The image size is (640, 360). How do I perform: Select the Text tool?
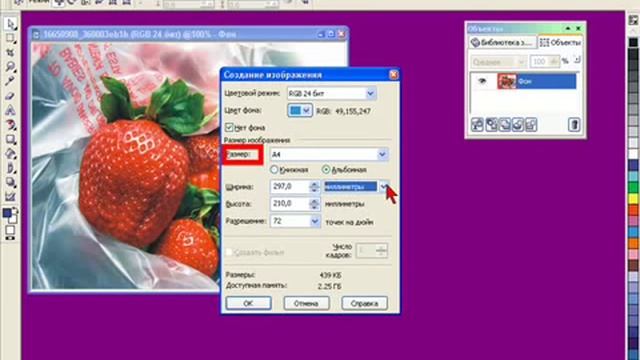pos(11,110)
